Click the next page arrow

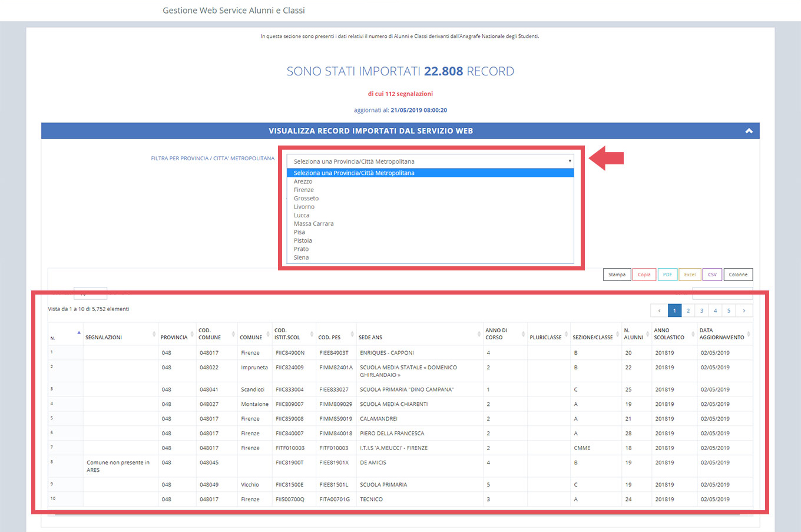744,310
